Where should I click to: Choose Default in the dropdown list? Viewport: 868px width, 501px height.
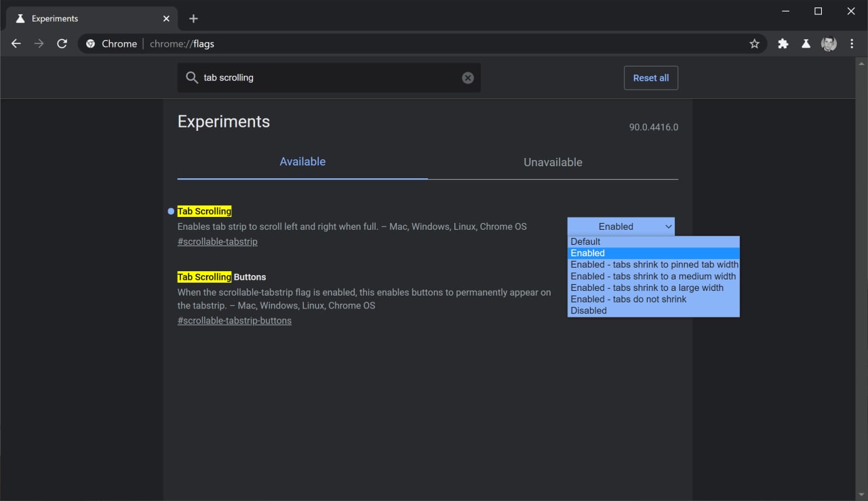coord(654,241)
